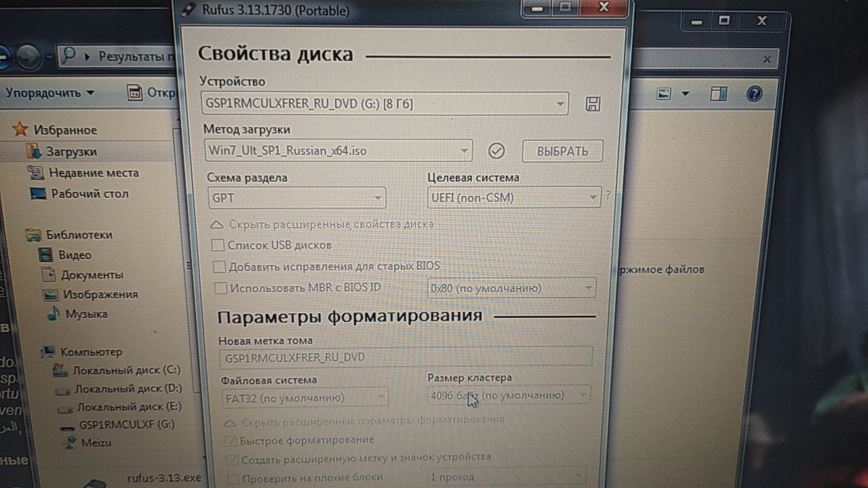This screenshot has height=488, width=868.
Task: Open Загрузки in the Explorer sidebar
Action: [x=61, y=152]
